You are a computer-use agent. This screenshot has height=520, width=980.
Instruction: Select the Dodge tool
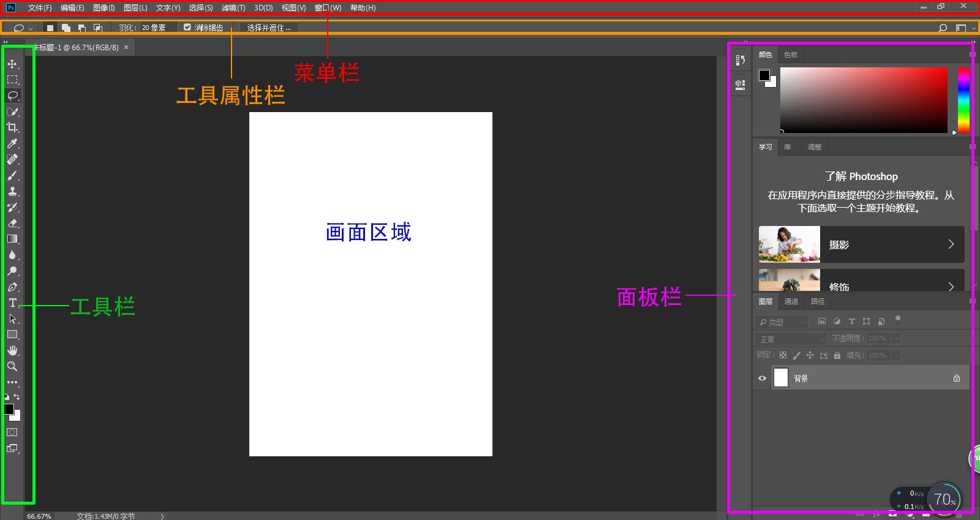pos(12,271)
